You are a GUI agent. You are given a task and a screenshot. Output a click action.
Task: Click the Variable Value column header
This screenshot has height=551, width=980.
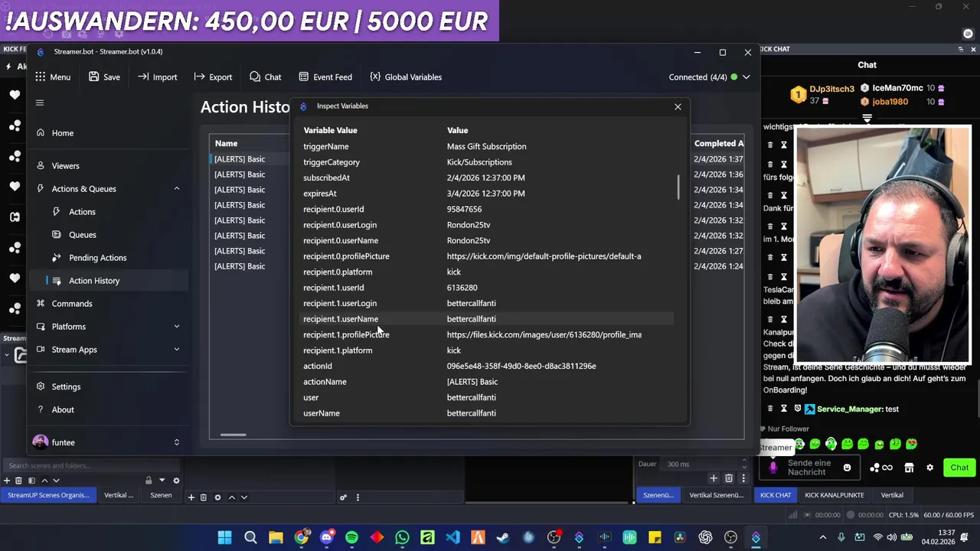(x=330, y=130)
